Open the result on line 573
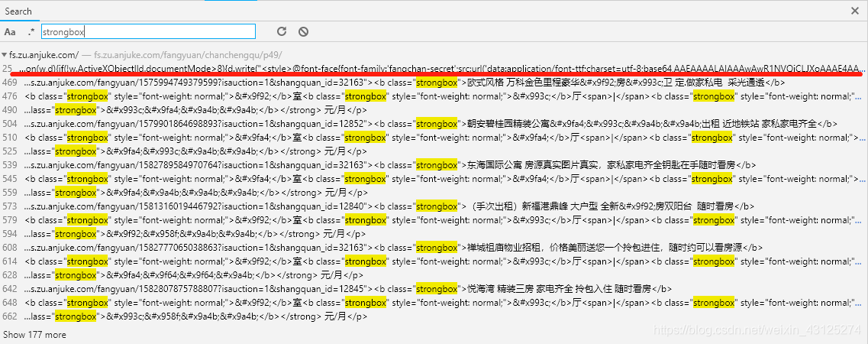Viewport: 868px width, 344px height. 434,206
